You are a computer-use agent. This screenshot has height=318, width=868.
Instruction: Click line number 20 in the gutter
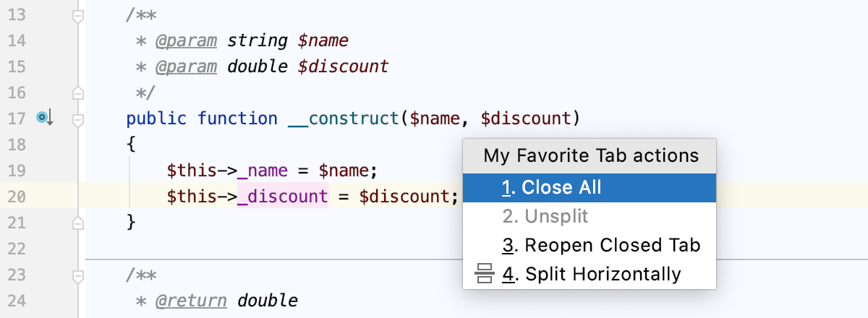pyautogui.click(x=17, y=196)
